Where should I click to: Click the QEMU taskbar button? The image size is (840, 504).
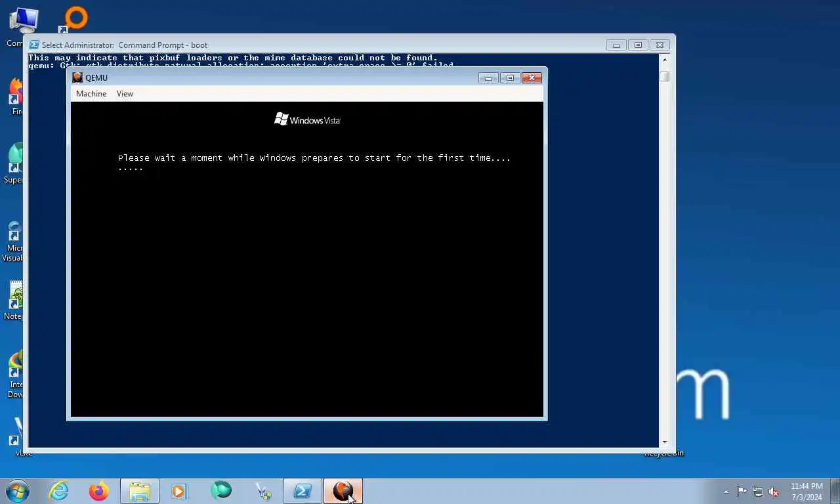point(343,491)
